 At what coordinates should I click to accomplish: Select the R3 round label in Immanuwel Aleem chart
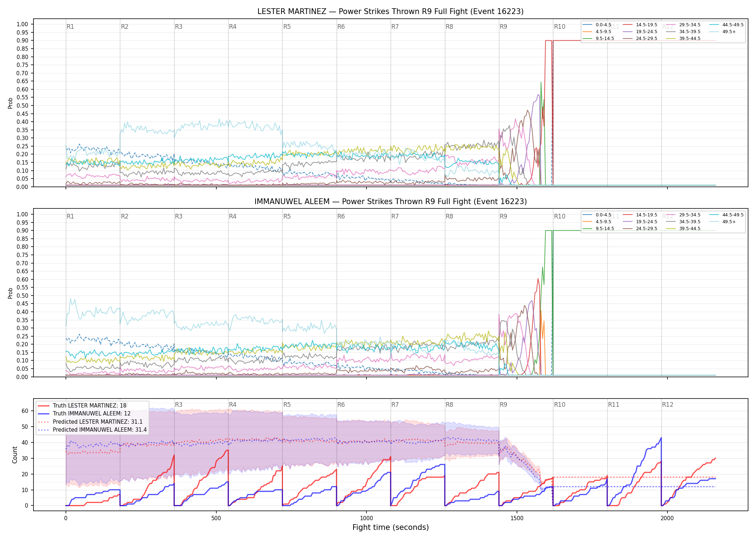[x=179, y=216]
